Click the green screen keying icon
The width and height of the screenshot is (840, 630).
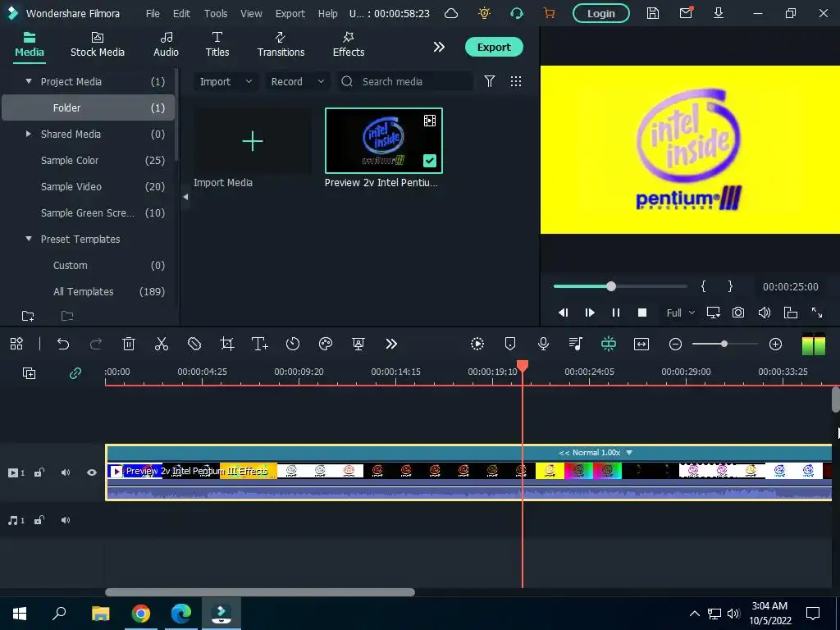(x=358, y=344)
